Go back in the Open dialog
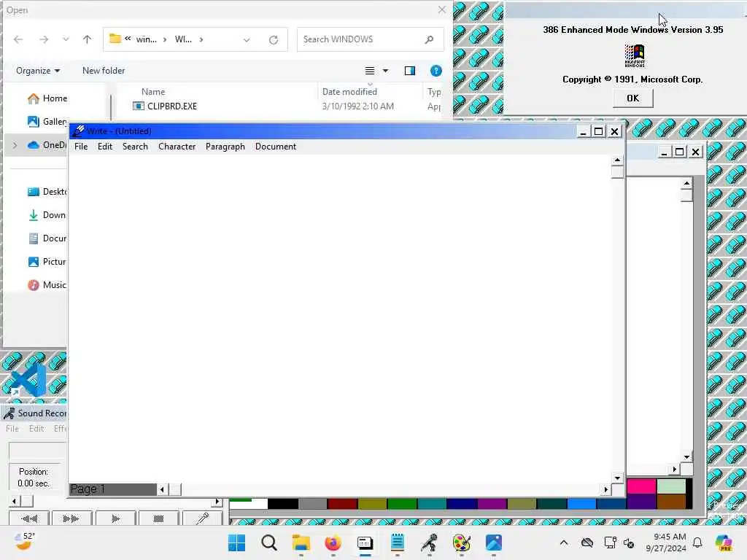Image resolution: width=747 pixels, height=560 pixels. click(x=18, y=39)
